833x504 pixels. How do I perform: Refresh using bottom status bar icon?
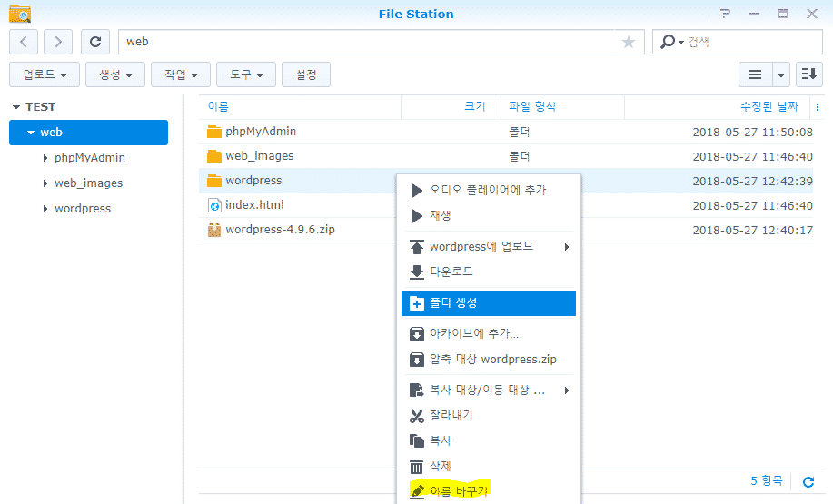coord(808,481)
